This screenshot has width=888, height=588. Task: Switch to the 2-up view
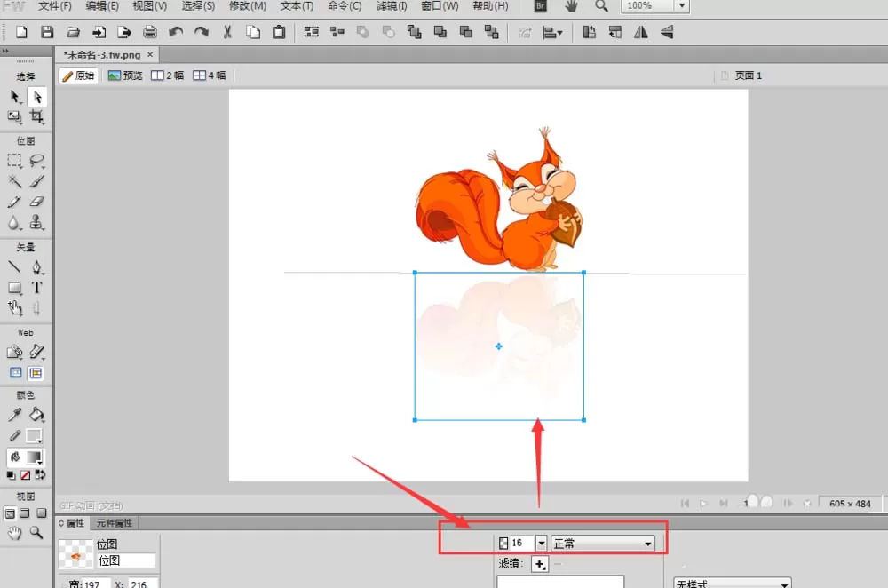(167, 75)
